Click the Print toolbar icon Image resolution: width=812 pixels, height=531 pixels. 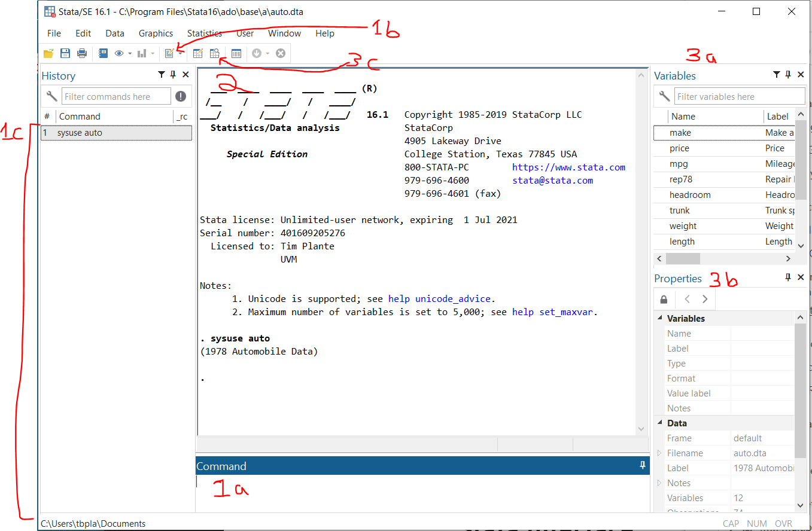tap(82, 53)
